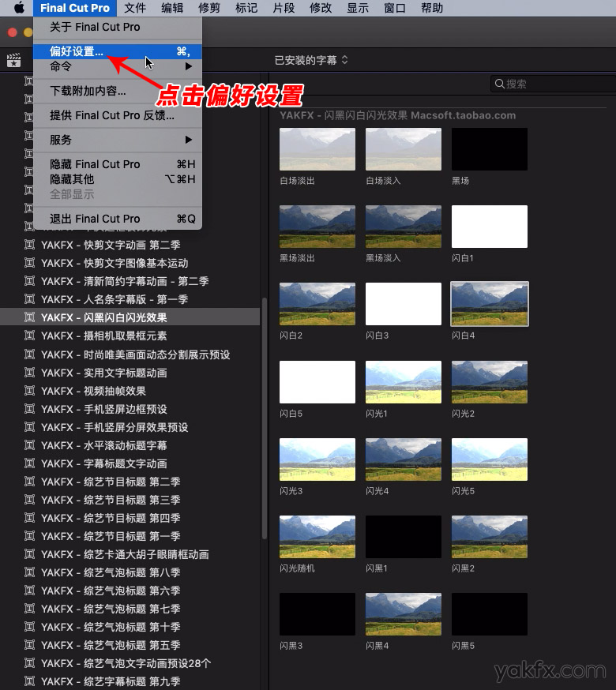The height and width of the screenshot is (690, 616).
Task: Click icon beside 视频抽帧效果
Action: [29, 391]
